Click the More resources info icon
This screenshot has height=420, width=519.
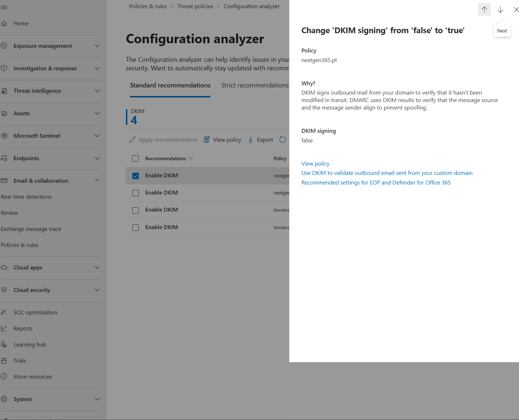(x=4, y=376)
